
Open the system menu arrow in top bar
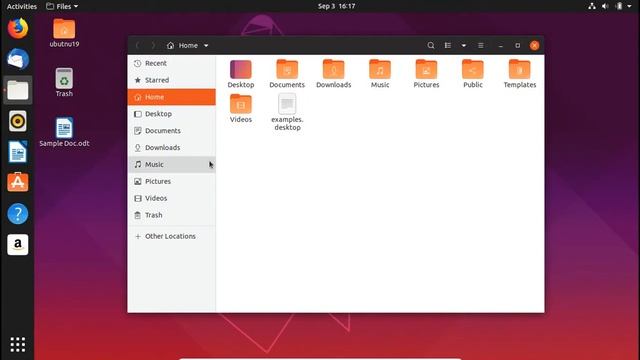[630, 6]
